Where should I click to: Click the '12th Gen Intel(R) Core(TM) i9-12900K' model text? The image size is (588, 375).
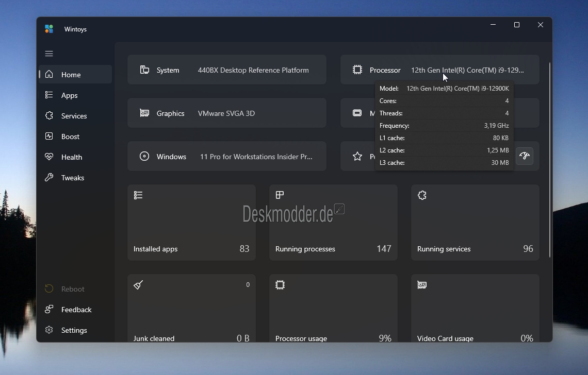click(458, 89)
